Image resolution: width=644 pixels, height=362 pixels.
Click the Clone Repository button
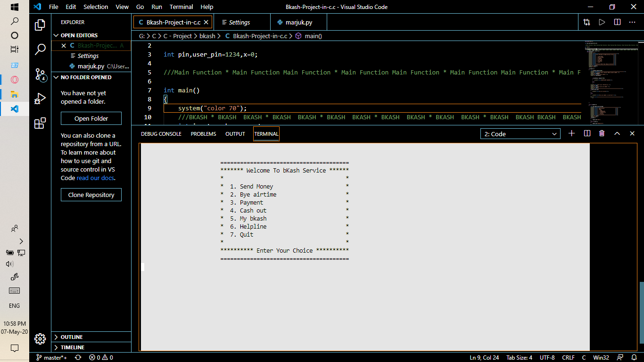coord(91,195)
